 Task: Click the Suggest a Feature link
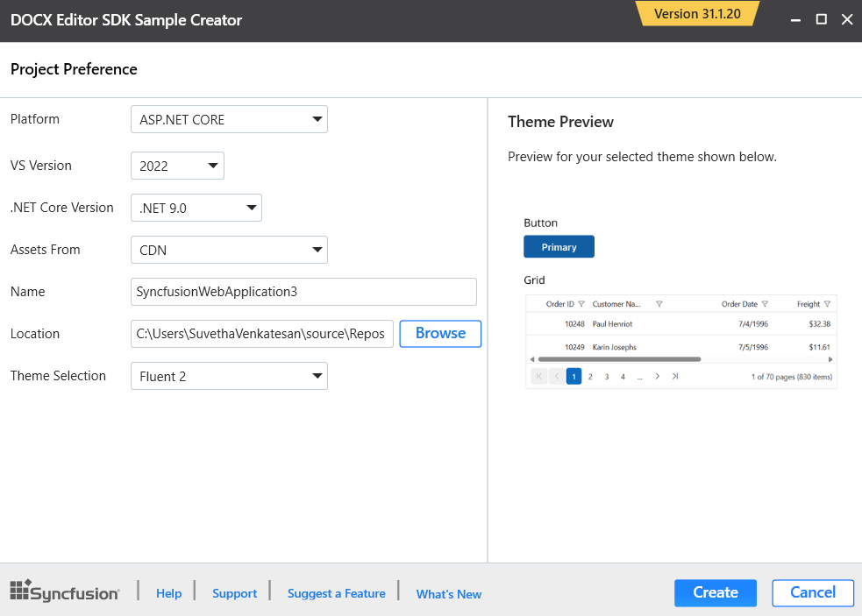(336, 593)
